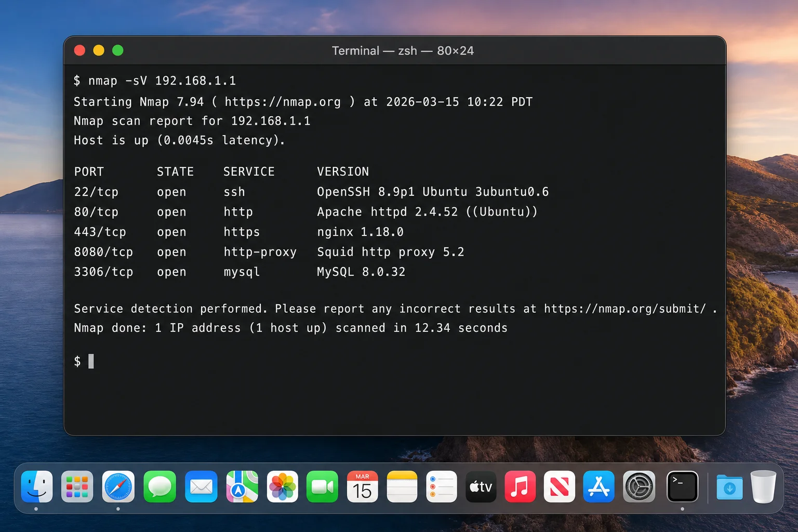
Task: Open the Notes app icon
Action: click(x=402, y=487)
